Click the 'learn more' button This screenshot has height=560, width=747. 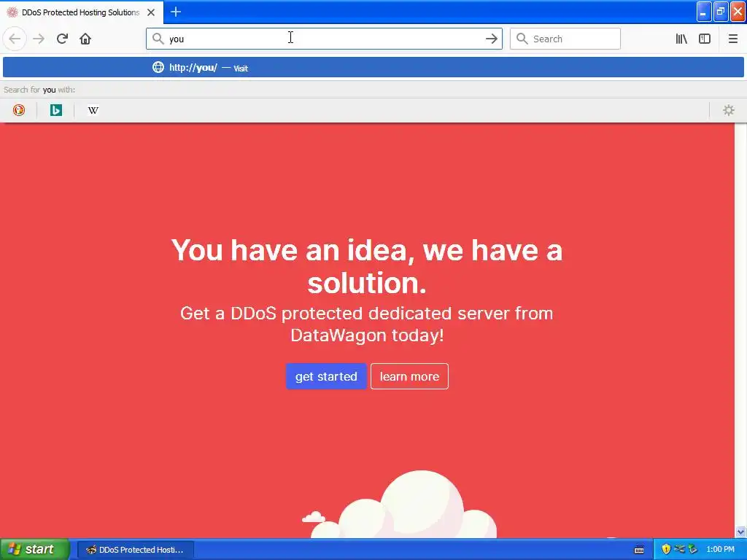tap(409, 376)
